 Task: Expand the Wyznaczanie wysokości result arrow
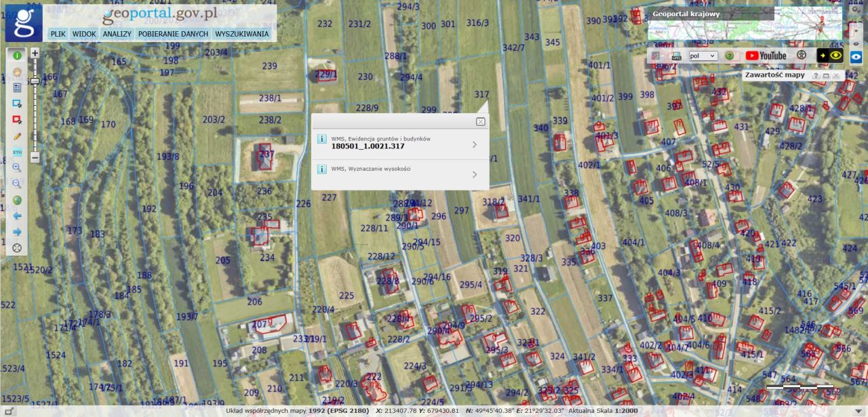(475, 174)
